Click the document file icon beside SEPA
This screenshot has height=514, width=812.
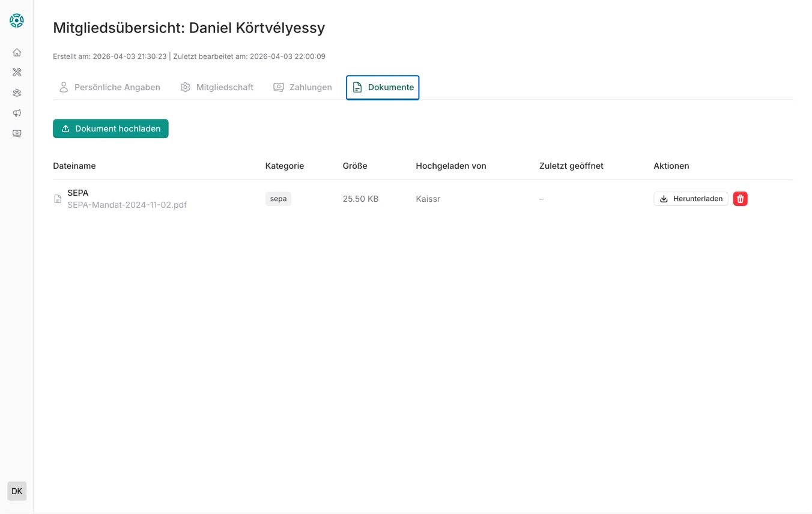(x=58, y=199)
